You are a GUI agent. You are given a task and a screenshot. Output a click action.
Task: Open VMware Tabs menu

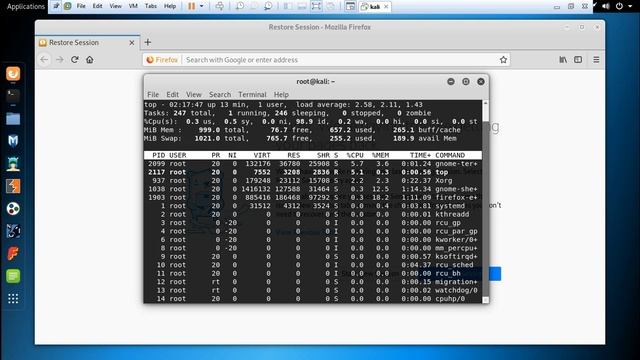click(151, 6)
